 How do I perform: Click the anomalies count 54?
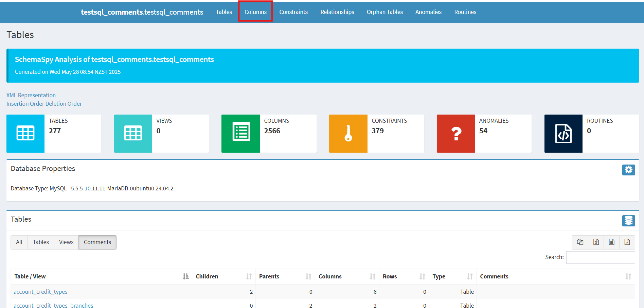pyautogui.click(x=483, y=131)
